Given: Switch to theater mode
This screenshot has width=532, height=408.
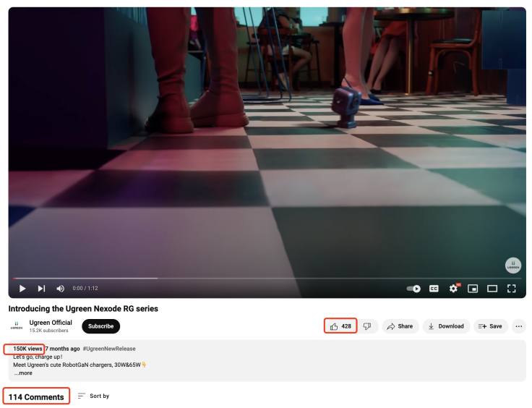Looking at the screenshot, I should [x=492, y=289].
